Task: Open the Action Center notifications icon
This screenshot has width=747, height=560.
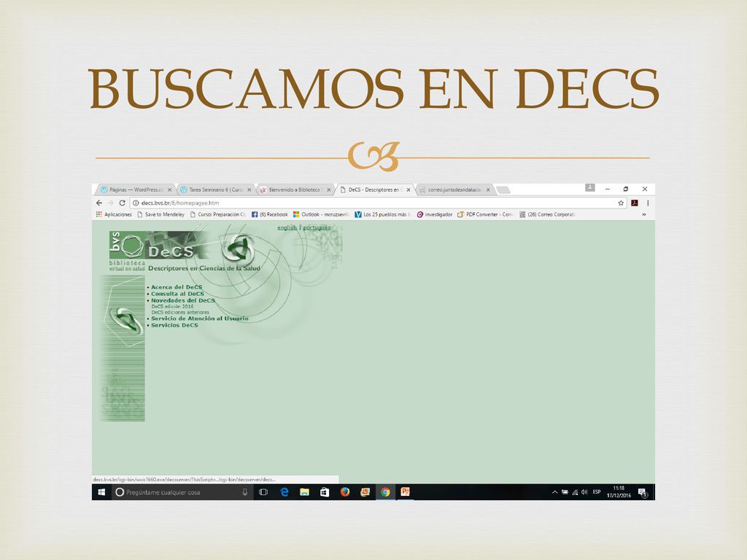Action: [642, 492]
